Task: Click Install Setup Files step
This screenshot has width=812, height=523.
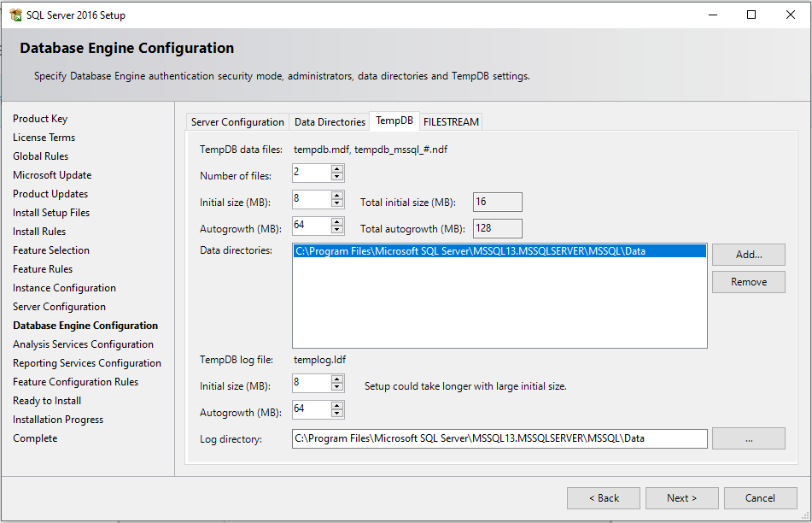Action: coord(51,213)
